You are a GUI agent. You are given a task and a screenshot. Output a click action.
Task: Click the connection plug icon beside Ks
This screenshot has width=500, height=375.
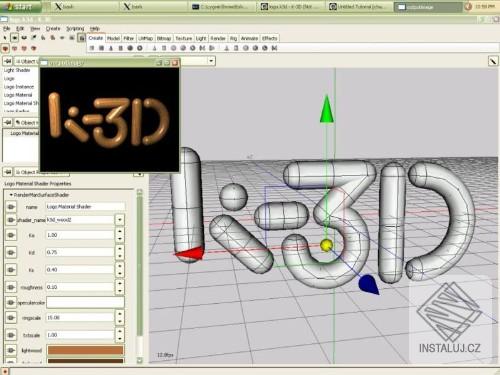[x=11, y=269]
